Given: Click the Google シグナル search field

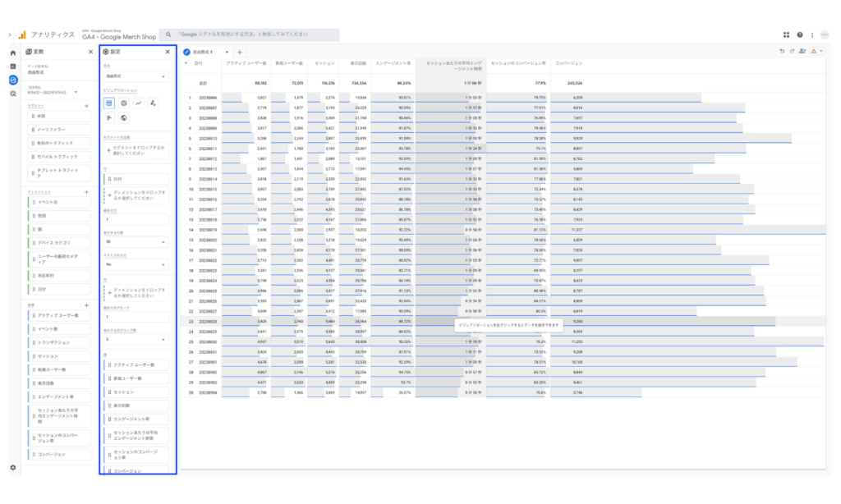Looking at the screenshot, I should click(250, 34).
